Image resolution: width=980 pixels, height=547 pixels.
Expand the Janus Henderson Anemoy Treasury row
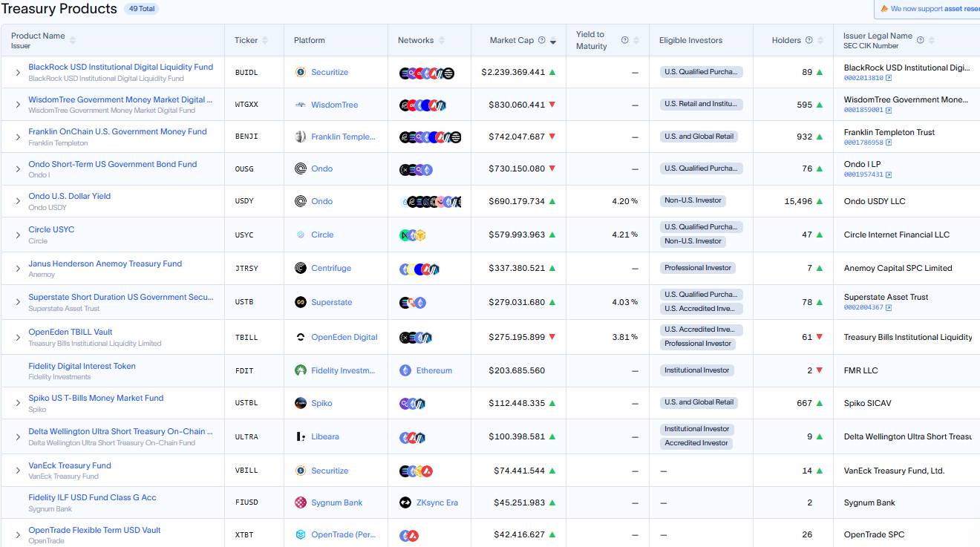18,269
